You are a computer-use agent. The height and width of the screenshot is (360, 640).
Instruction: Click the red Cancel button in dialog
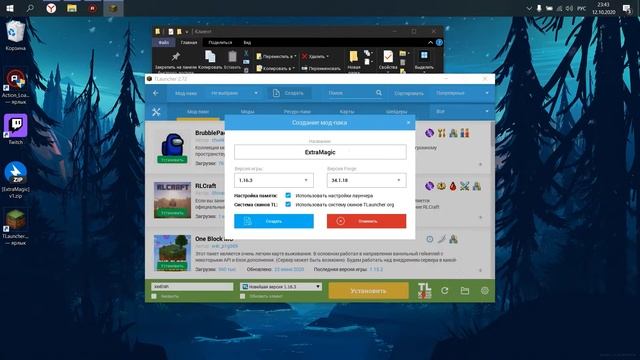pyautogui.click(x=367, y=221)
